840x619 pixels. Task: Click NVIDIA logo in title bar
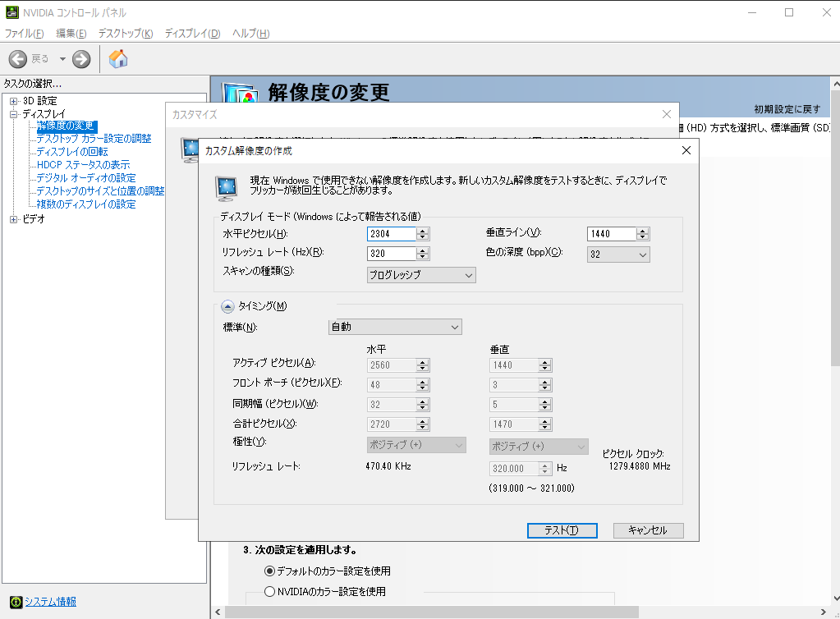(11, 12)
